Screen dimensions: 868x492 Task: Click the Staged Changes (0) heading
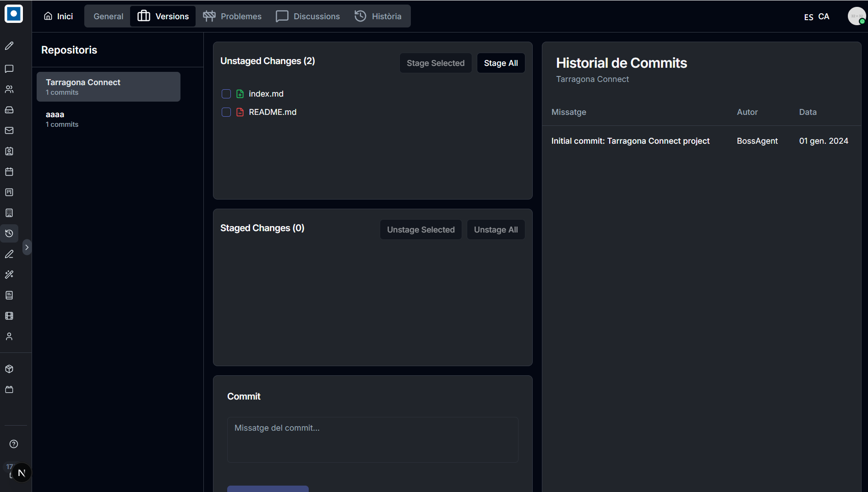[x=262, y=228]
